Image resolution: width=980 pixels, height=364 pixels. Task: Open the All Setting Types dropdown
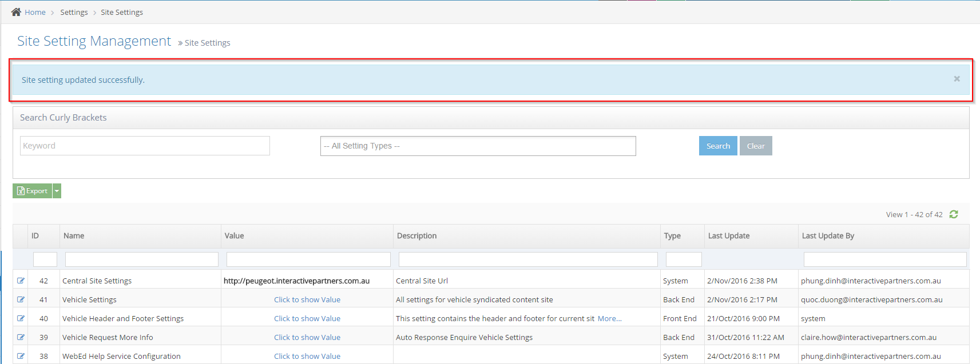pos(478,146)
